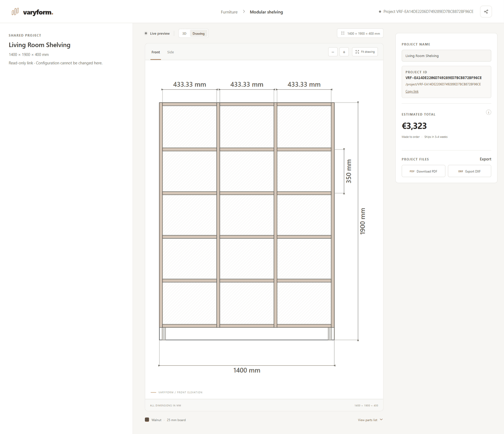Select the Side elevation tab
Image resolution: width=504 pixels, height=434 pixels.
pos(170,52)
